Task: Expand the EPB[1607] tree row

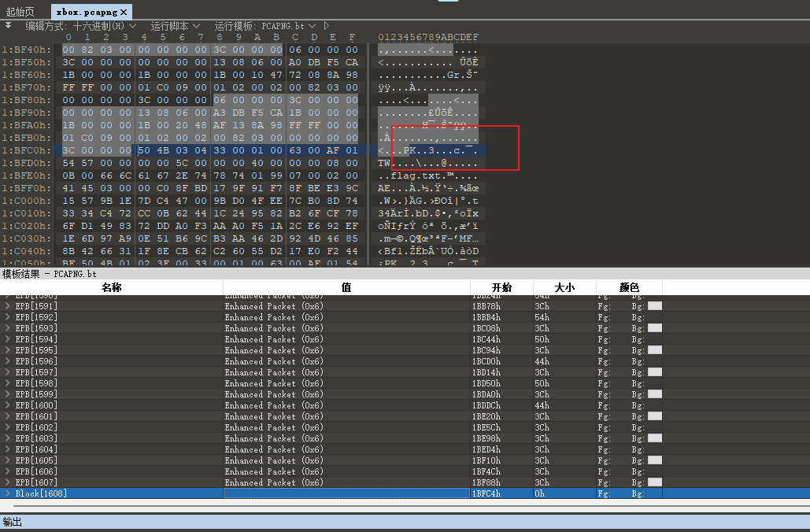Action: tap(9, 482)
